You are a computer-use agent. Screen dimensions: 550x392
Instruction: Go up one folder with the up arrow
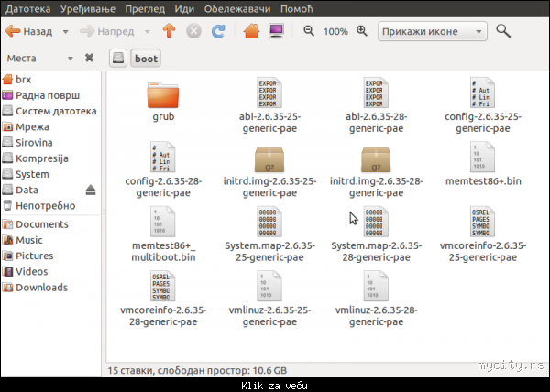point(169,31)
